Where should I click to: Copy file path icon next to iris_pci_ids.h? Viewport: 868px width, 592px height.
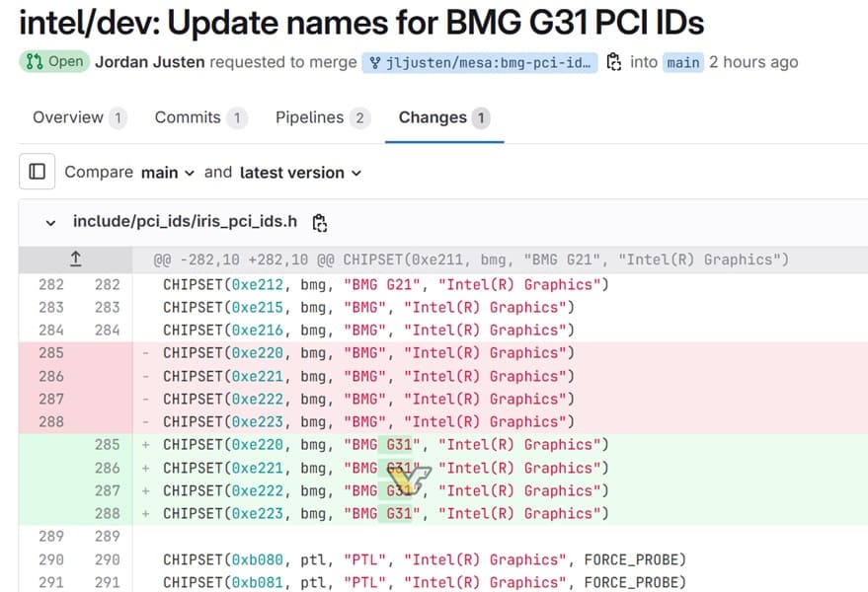click(x=319, y=222)
